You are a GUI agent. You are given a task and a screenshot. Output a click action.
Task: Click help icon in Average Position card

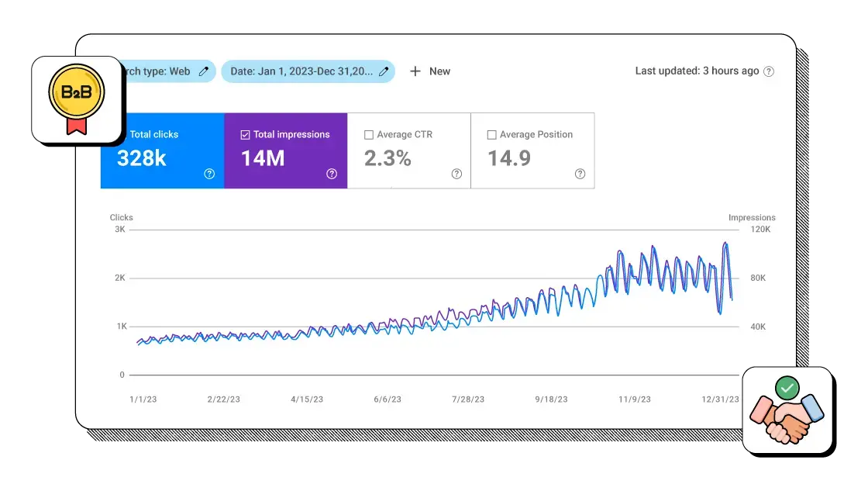[x=580, y=174]
